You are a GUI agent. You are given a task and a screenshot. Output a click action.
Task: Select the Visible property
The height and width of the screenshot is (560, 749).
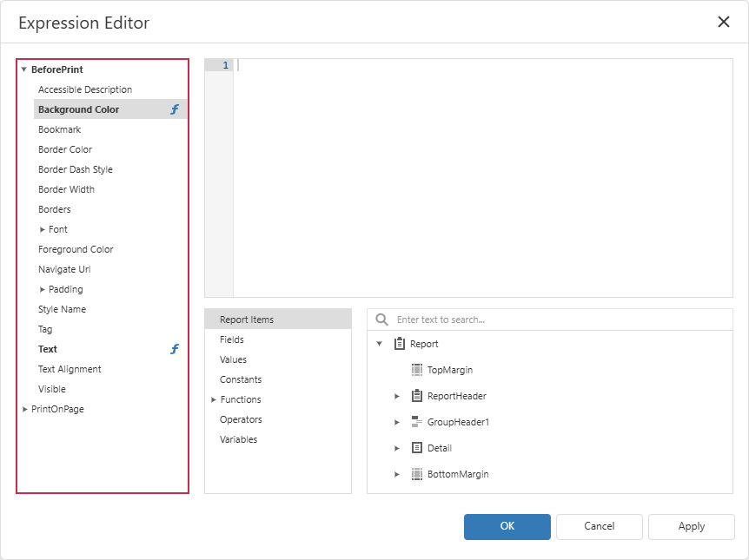[110, 389]
